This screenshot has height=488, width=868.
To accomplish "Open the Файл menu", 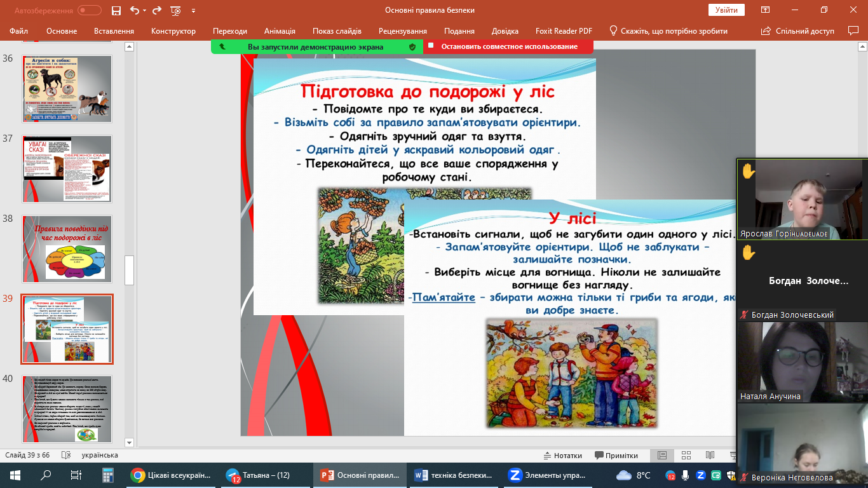I will pos(19,31).
